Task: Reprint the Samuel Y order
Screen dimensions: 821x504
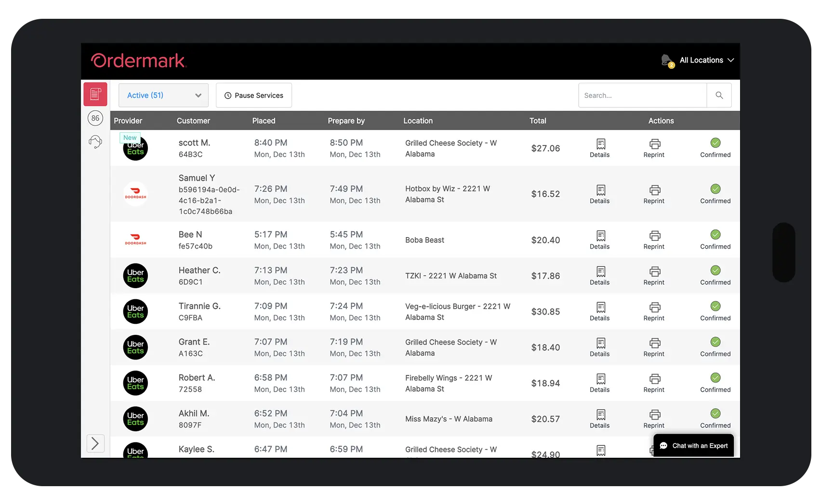Action: pyautogui.click(x=654, y=194)
